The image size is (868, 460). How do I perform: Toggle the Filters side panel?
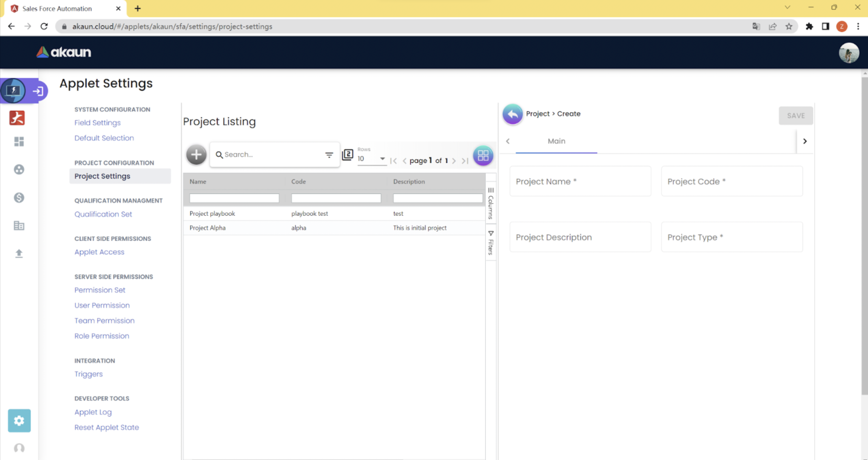click(x=491, y=243)
